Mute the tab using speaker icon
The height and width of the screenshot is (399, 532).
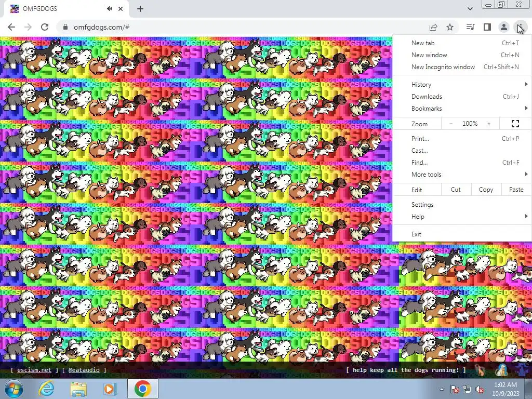[x=109, y=9]
